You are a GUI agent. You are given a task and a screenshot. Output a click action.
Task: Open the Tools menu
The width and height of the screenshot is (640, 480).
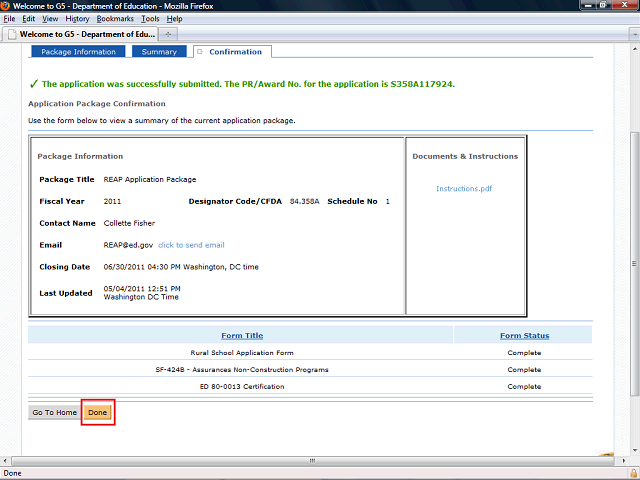[150, 19]
